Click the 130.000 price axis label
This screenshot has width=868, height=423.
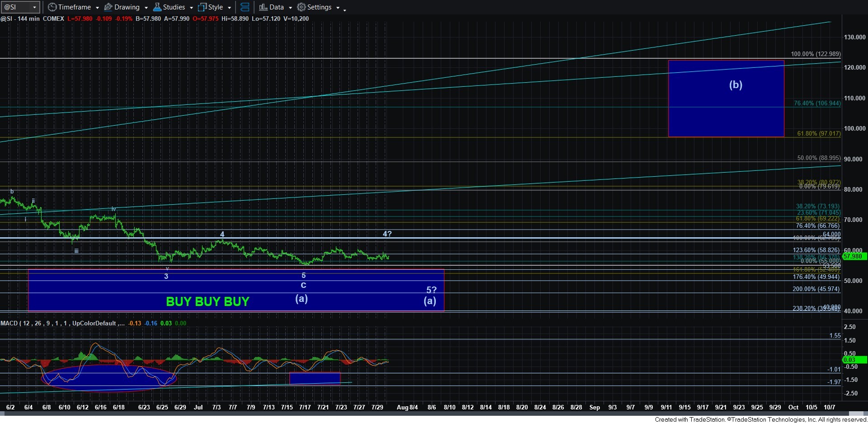[x=854, y=37]
